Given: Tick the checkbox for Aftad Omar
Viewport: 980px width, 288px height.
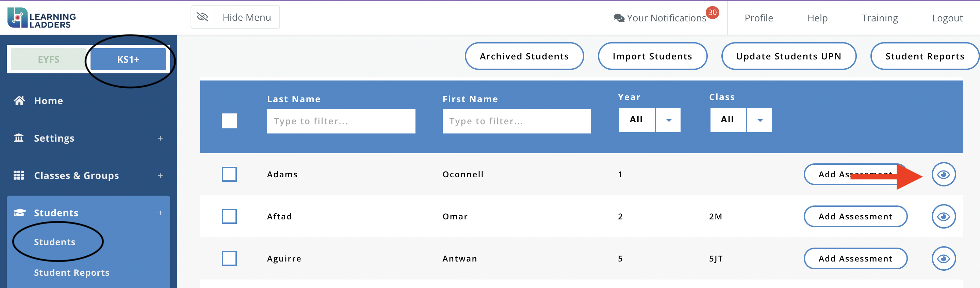Looking at the screenshot, I should pos(229,217).
